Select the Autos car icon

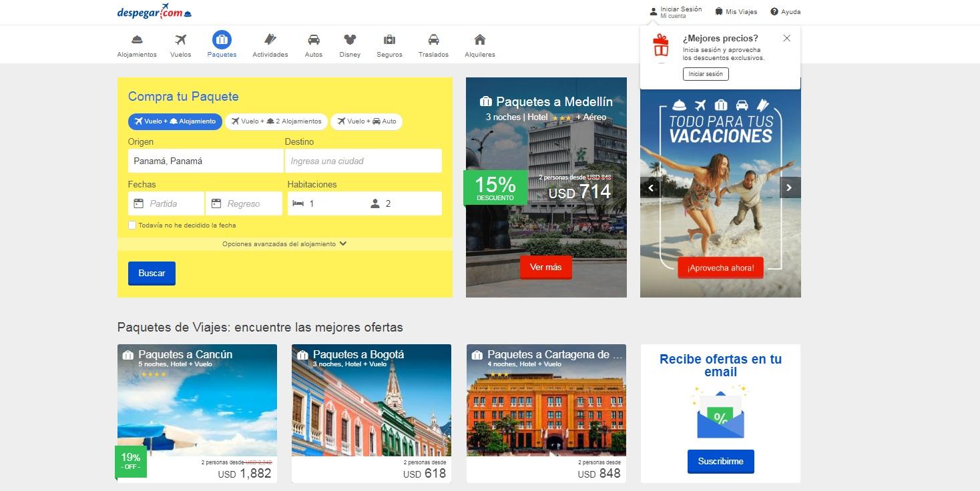pyautogui.click(x=313, y=40)
